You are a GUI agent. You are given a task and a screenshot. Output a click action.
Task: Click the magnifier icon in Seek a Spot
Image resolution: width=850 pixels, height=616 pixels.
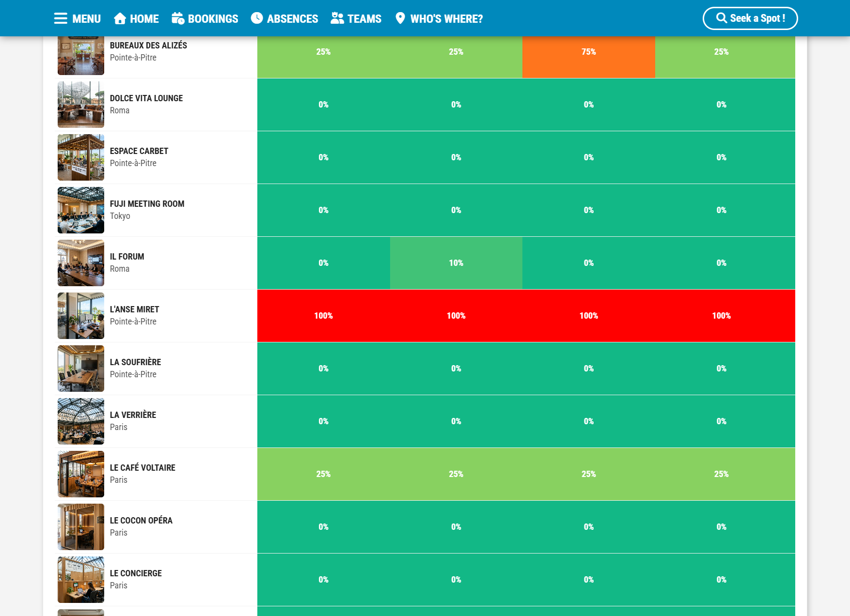pyautogui.click(x=722, y=18)
